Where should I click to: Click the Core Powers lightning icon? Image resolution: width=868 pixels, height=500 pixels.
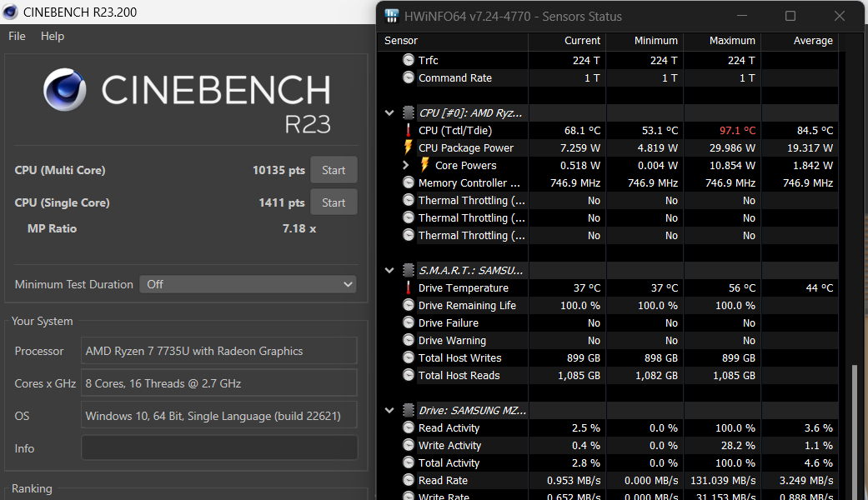click(x=424, y=165)
